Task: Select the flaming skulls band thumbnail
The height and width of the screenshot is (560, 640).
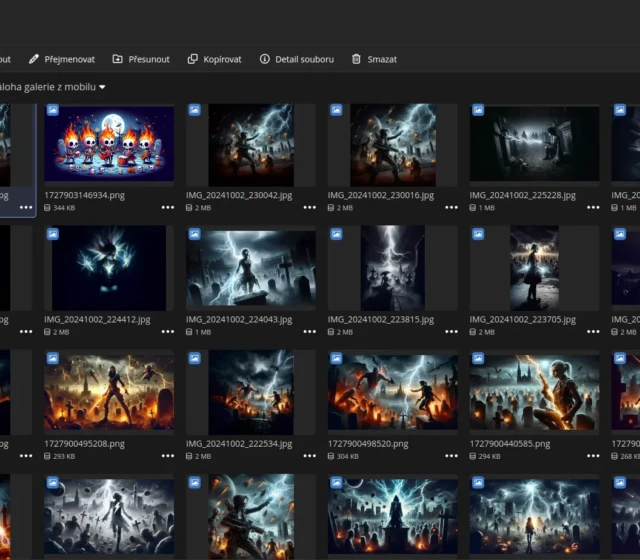Action: (x=109, y=145)
